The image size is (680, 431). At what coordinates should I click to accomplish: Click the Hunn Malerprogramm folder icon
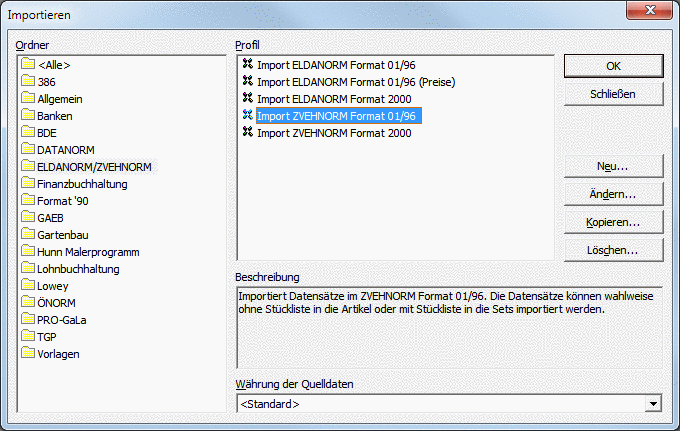(28, 251)
